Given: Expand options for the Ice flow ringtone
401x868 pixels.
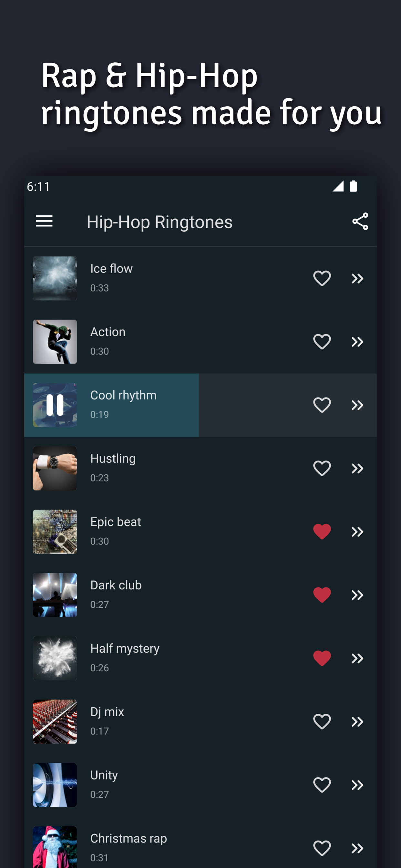Looking at the screenshot, I should 357,278.
